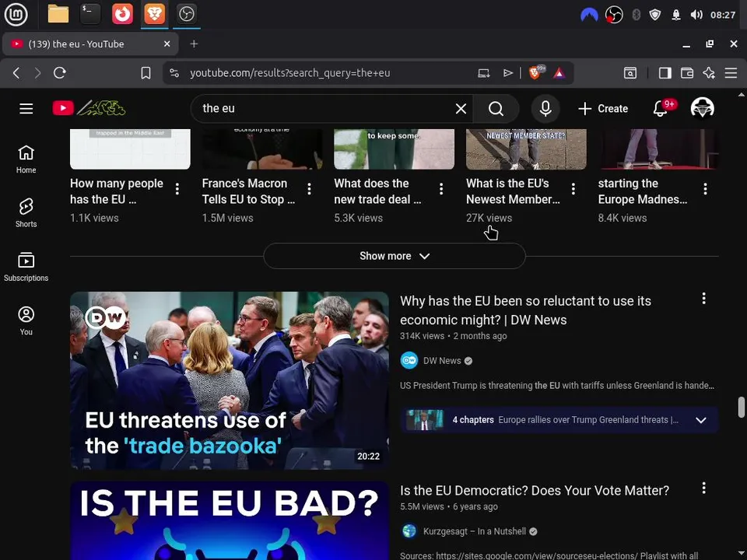Open the DW News channel avatar
This screenshot has width=747, height=560.
pos(409,360)
